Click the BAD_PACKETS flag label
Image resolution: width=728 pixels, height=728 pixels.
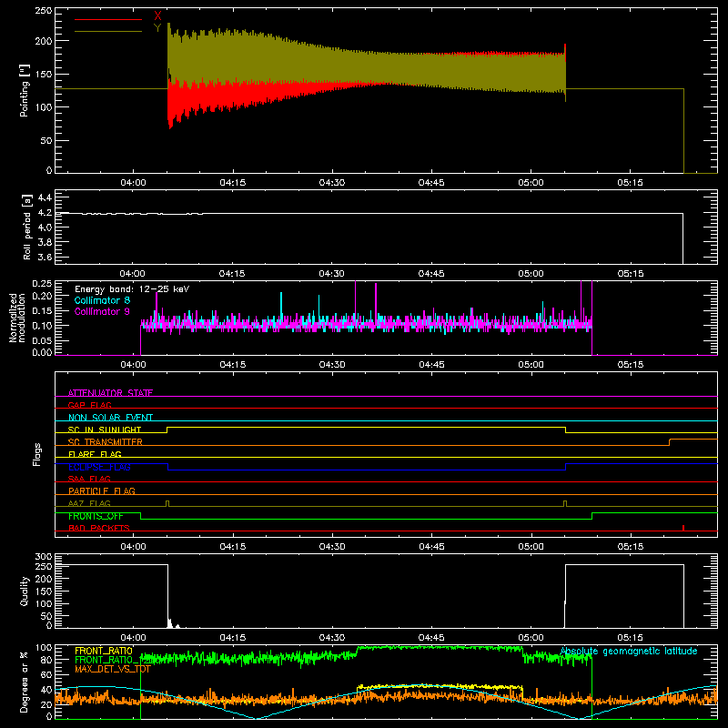pos(99,528)
